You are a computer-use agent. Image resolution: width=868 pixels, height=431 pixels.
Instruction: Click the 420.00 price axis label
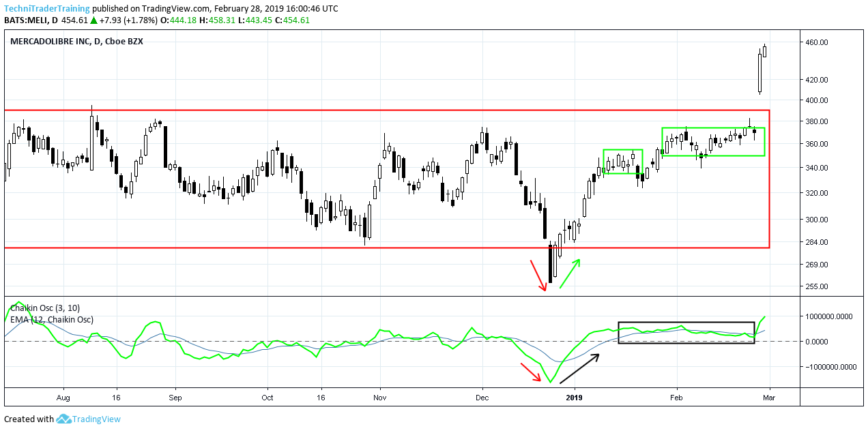pos(817,80)
